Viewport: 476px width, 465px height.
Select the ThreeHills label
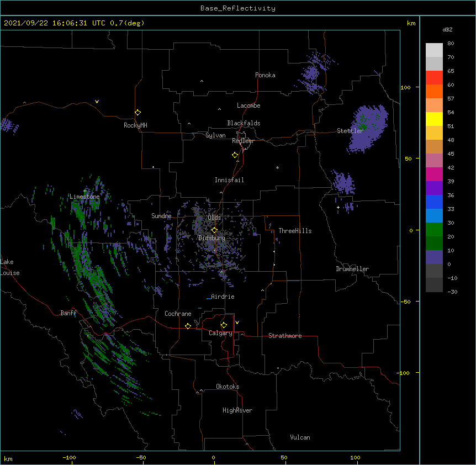pos(295,231)
